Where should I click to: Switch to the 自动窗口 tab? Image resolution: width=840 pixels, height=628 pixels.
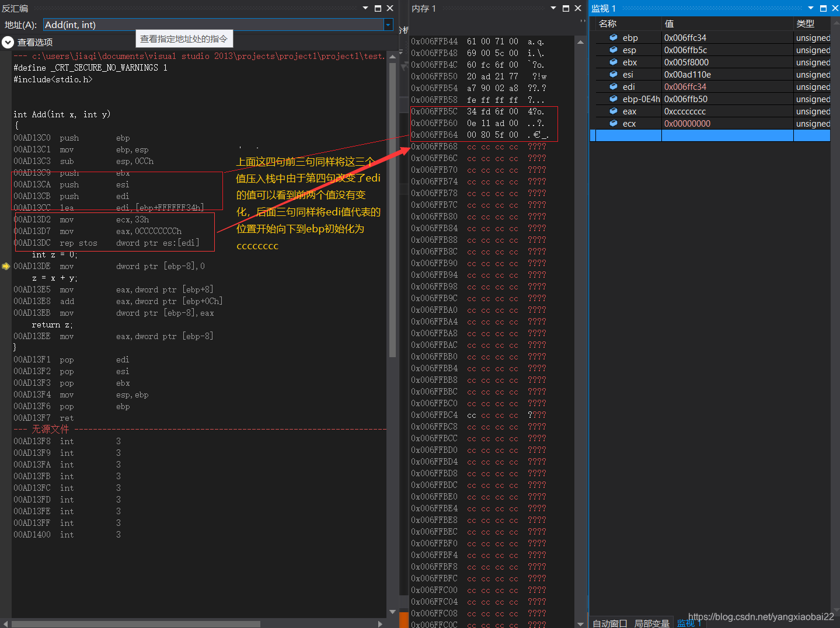pyautogui.click(x=610, y=623)
